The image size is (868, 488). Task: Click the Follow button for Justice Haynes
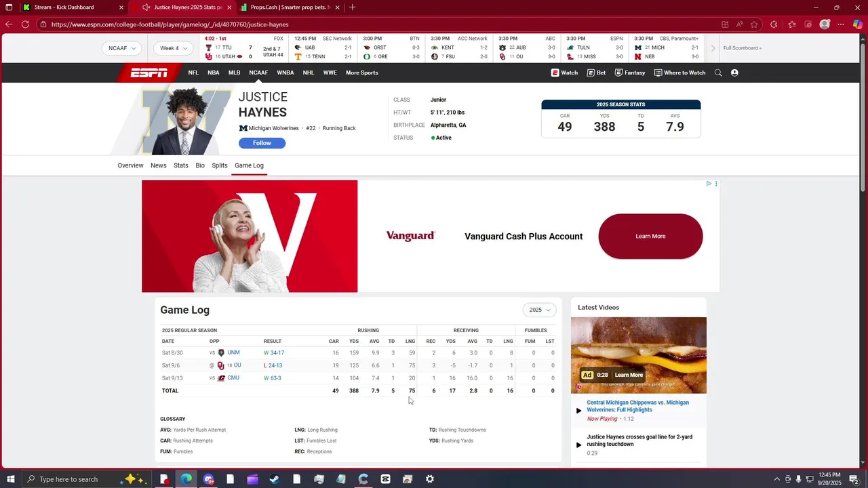pos(262,143)
